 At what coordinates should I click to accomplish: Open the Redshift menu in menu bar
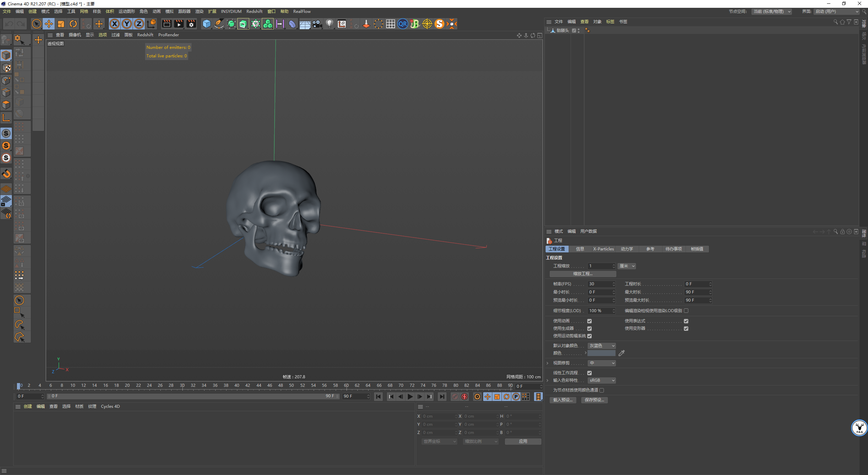tap(254, 12)
